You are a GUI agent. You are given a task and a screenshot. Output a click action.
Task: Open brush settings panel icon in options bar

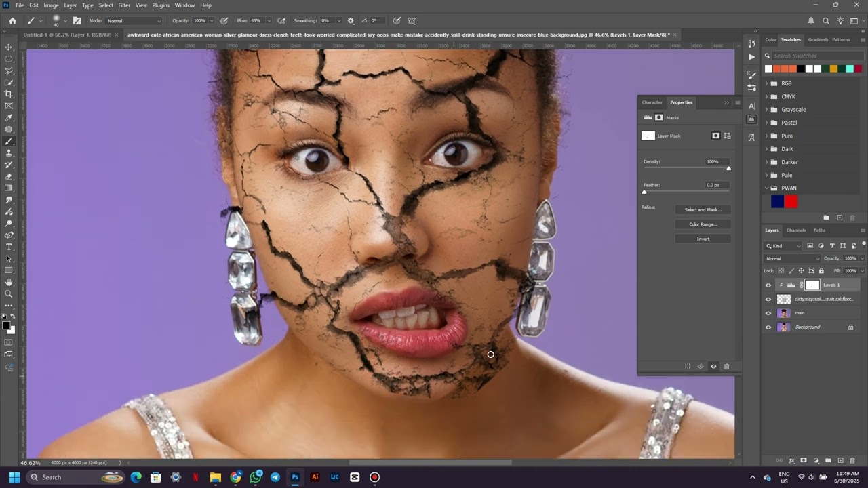click(77, 21)
